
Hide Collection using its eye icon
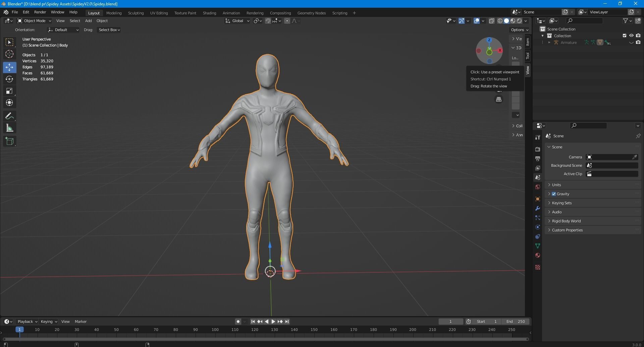(631, 36)
